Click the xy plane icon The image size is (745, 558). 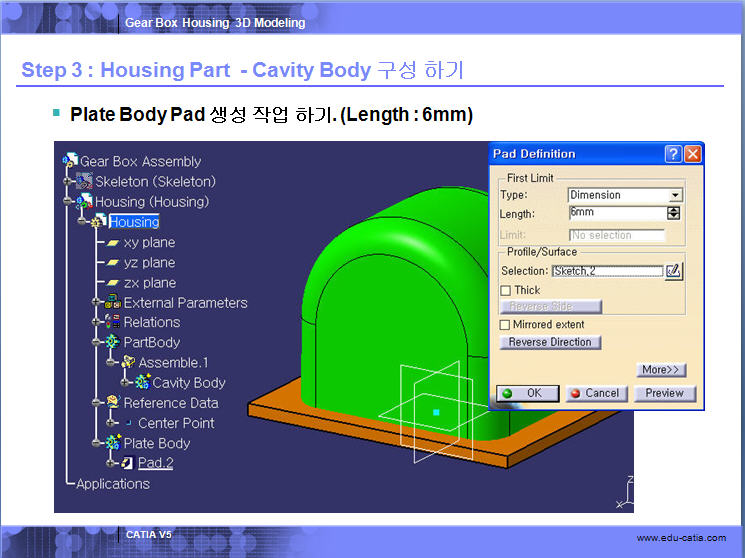tap(113, 243)
